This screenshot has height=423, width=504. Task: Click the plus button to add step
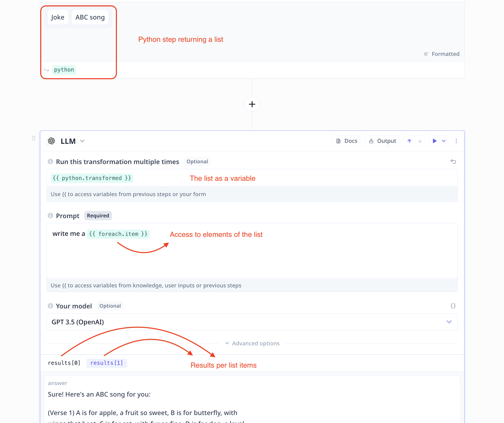coord(252,104)
